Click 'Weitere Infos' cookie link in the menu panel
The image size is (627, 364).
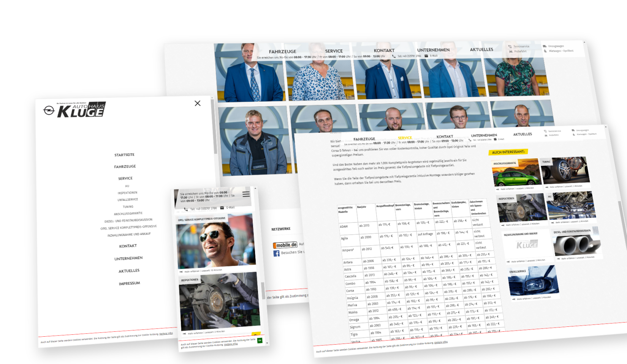[x=166, y=334]
